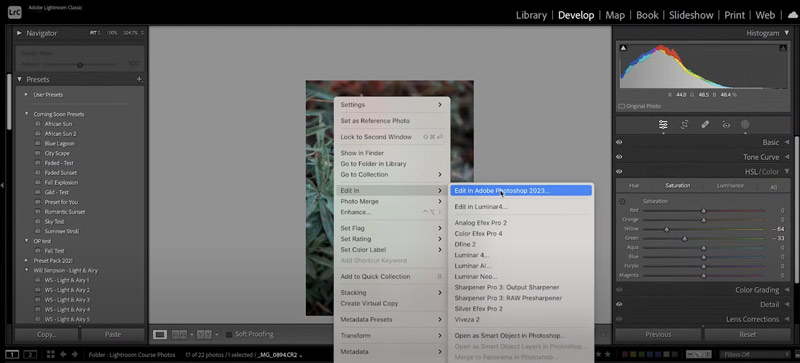Select the Luminance tab in HSL panel
This screenshot has height=363, width=800.
coord(730,186)
